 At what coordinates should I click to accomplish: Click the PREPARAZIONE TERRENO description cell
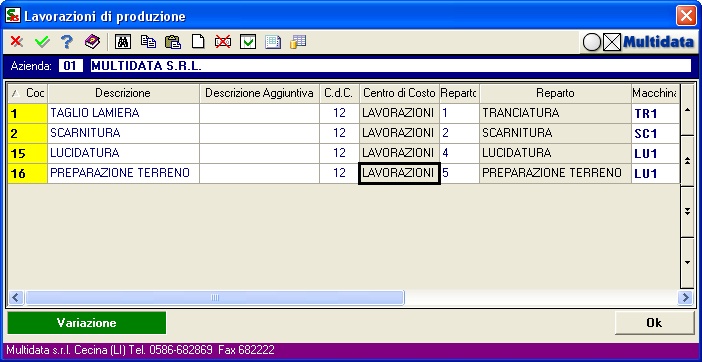pos(123,173)
